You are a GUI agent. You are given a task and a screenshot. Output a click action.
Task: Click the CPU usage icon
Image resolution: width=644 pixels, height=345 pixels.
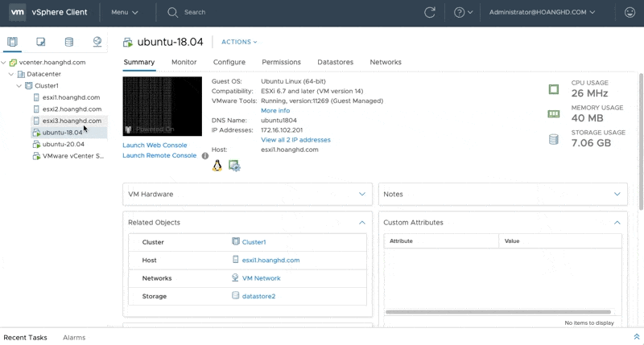pos(554,89)
